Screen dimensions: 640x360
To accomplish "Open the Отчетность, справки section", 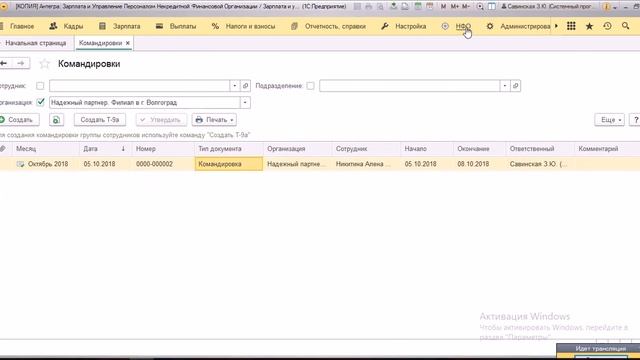I will pyautogui.click(x=329, y=26).
